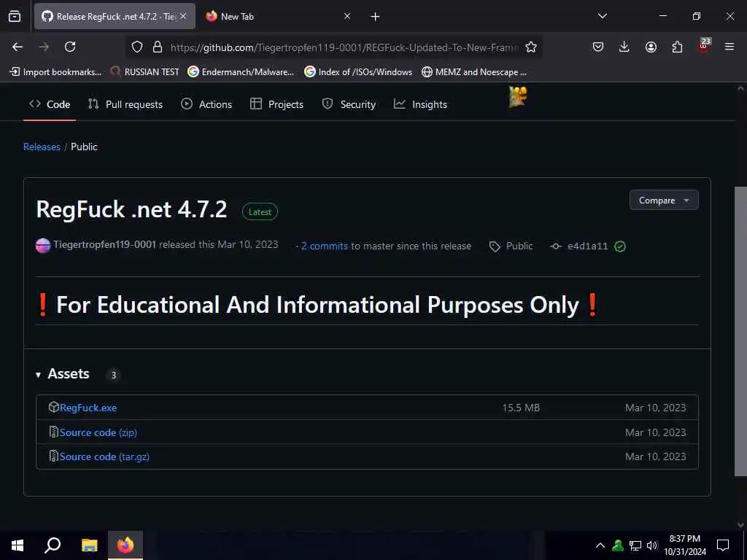Open the 2 commits link
This screenshot has width=747, height=560.
[324, 246]
